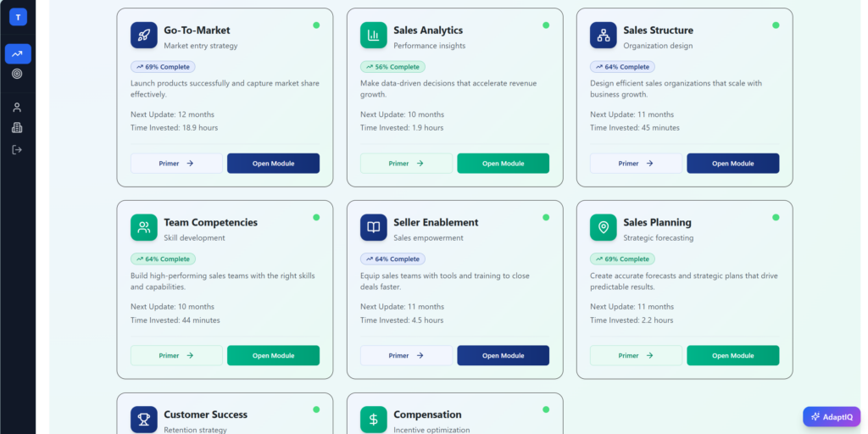
Task: Click Team Competencies green status dot
Action: pos(316,218)
